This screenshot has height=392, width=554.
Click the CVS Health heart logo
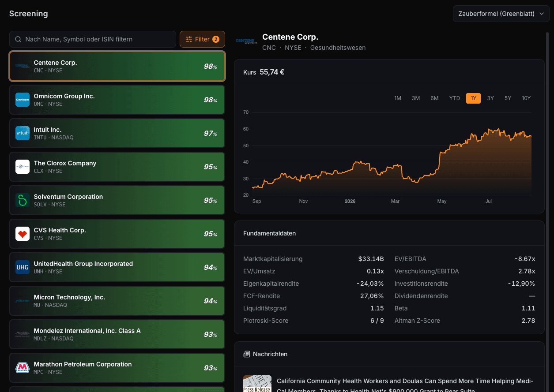pyautogui.click(x=23, y=234)
